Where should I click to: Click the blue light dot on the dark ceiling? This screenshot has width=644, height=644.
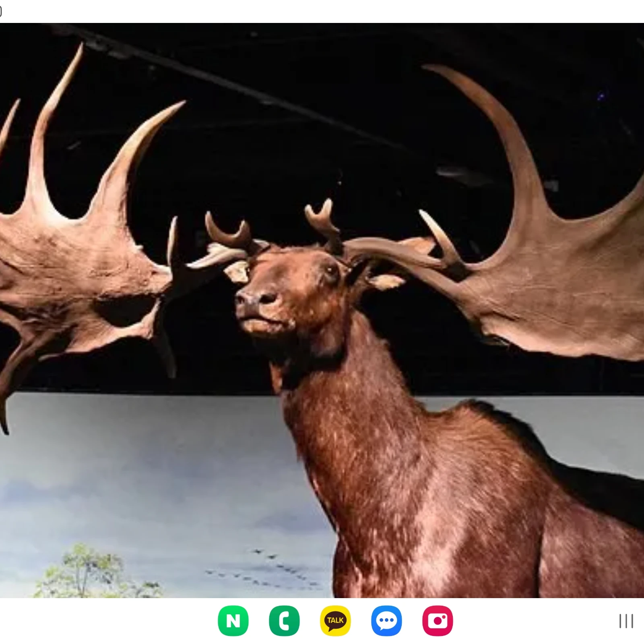tap(601, 96)
